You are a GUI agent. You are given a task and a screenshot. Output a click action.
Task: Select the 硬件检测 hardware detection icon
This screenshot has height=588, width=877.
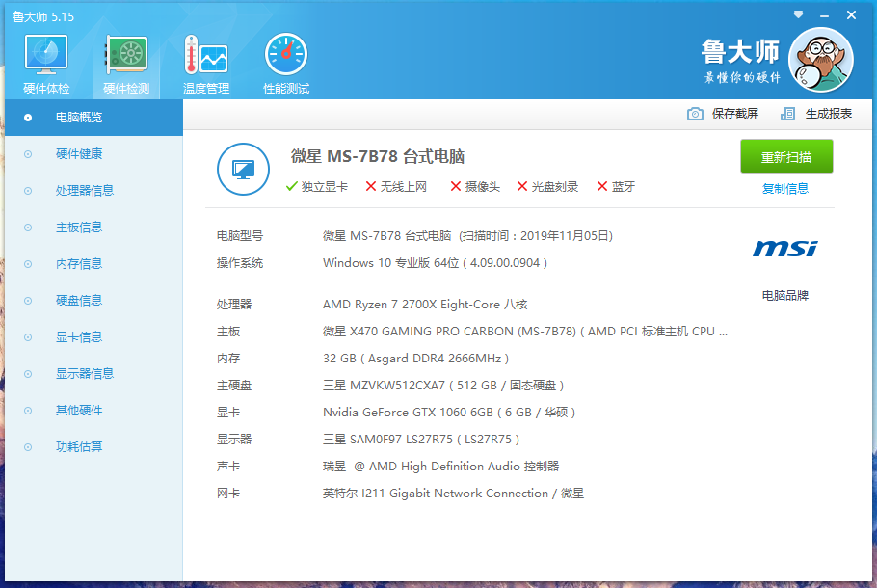tap(126, 64)
